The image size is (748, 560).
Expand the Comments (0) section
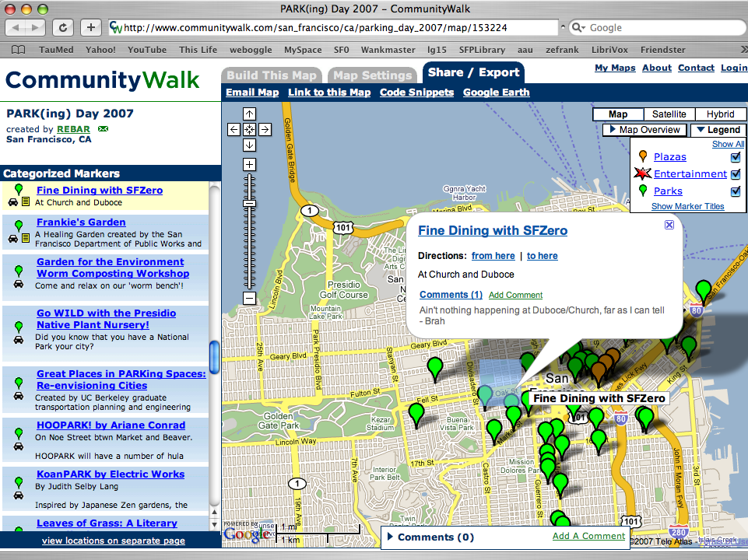click(x=428, y=537)
